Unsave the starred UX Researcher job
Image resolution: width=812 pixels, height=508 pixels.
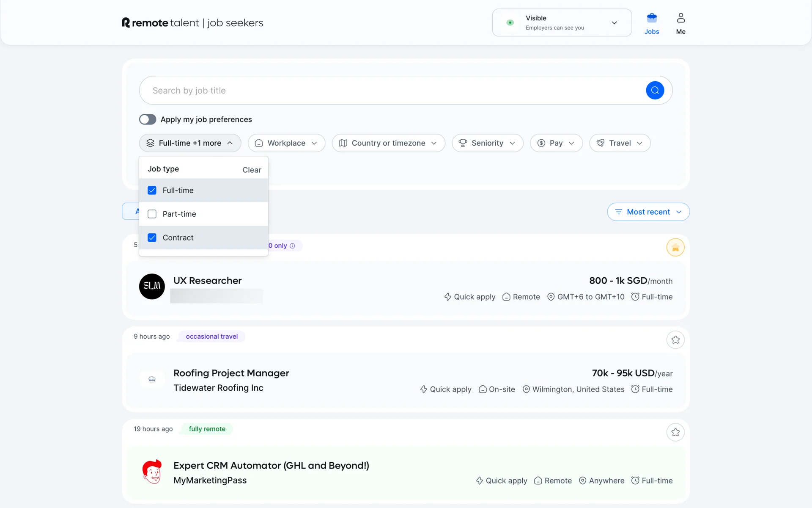pyautogui.click(x=675, y=248)
